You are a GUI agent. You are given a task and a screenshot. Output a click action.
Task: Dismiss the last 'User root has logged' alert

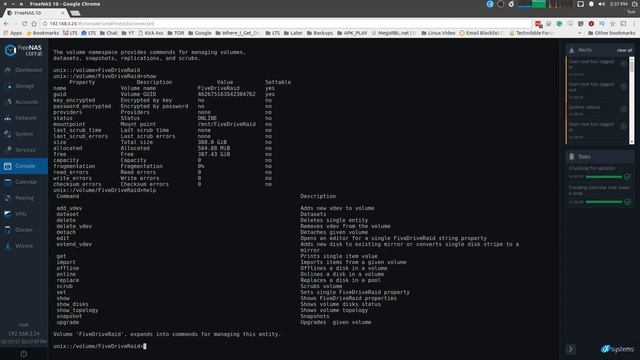pyautogui.click(x=623, y=126)
